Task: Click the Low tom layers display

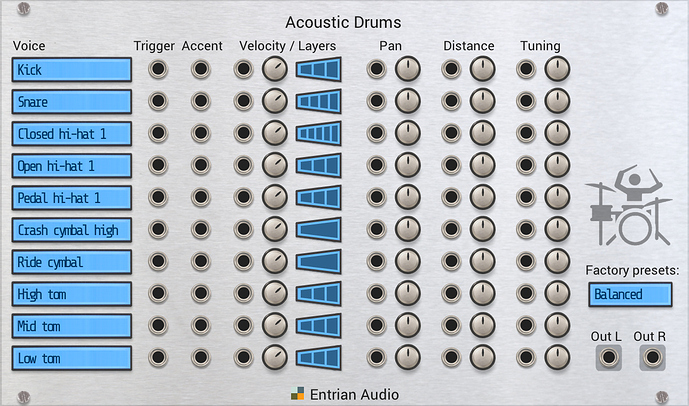Action: pyautogui.click(x=319, y=358)
